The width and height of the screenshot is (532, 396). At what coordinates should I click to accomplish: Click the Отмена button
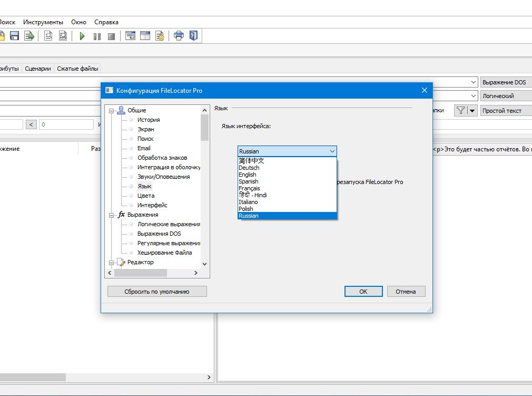tap(406, 292)
